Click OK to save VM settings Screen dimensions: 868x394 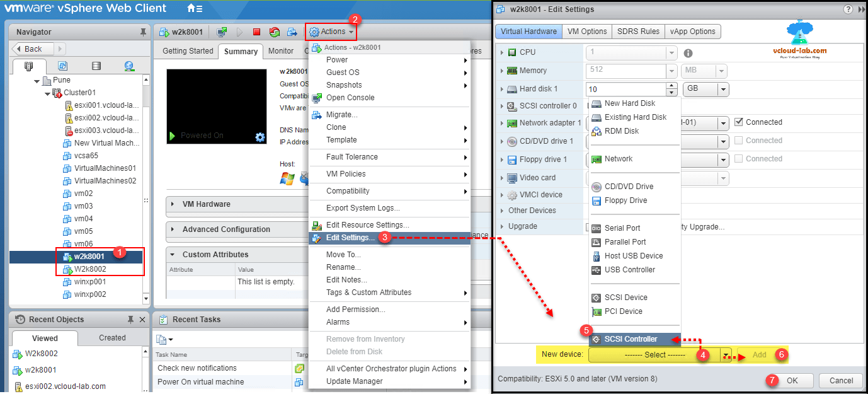(793, 380)
